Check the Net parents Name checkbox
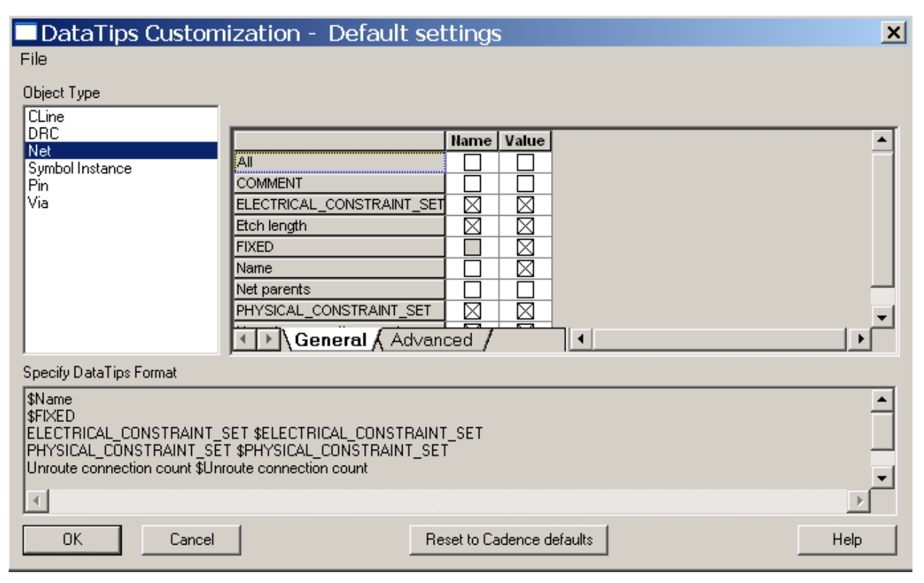The width and height of the screenshot is (924, 583). click(471, 290)
